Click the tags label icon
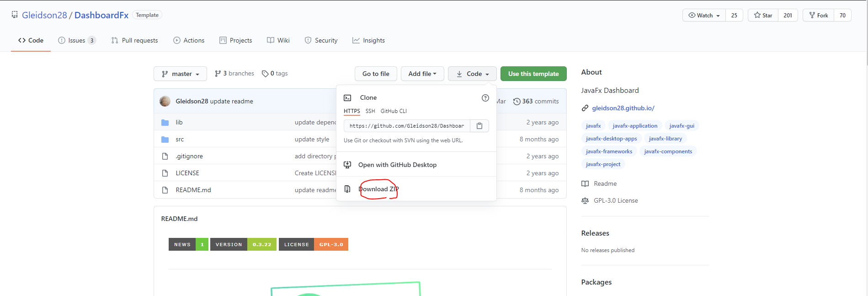The width and height of the screenshot is (868, 296). pyautogui.click(x=265, y=74)
